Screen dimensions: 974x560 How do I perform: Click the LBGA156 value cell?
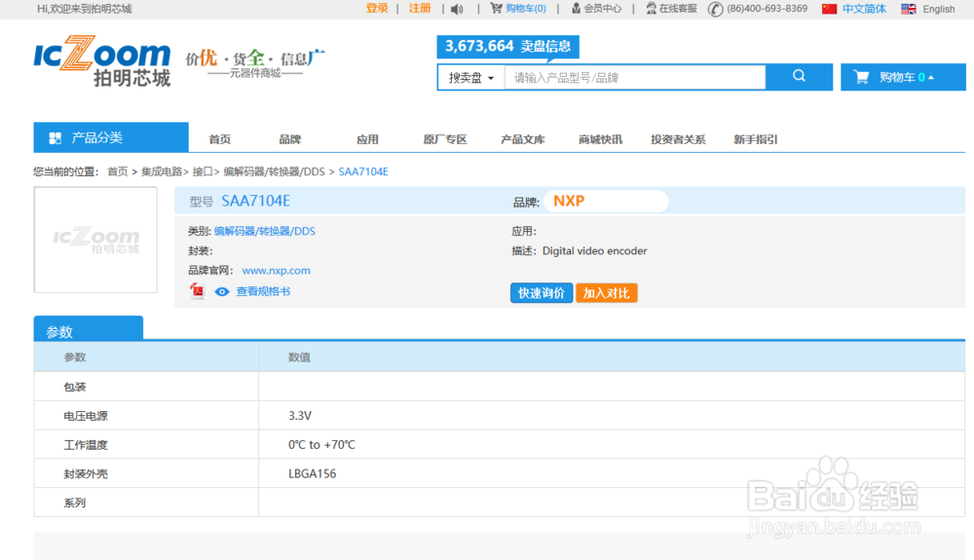tap(312, 473)
